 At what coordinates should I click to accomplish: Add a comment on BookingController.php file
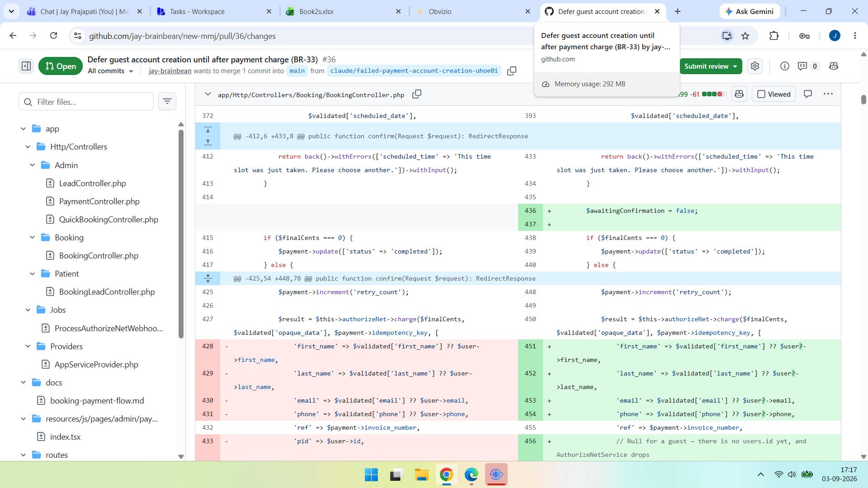tap(808, 94)
